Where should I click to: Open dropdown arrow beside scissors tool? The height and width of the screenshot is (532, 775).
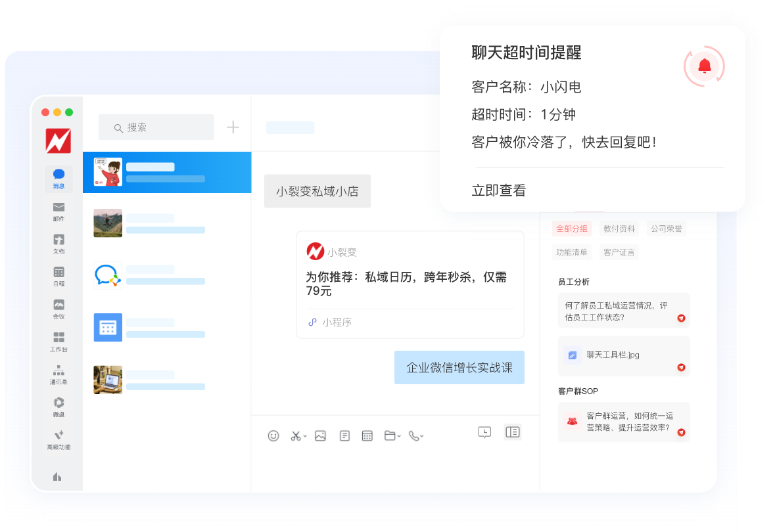click(305, 436)
